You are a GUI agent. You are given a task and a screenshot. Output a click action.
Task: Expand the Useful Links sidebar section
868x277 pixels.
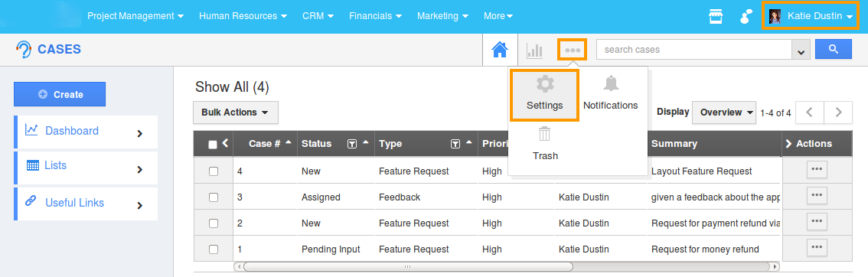tap(140, 205)
